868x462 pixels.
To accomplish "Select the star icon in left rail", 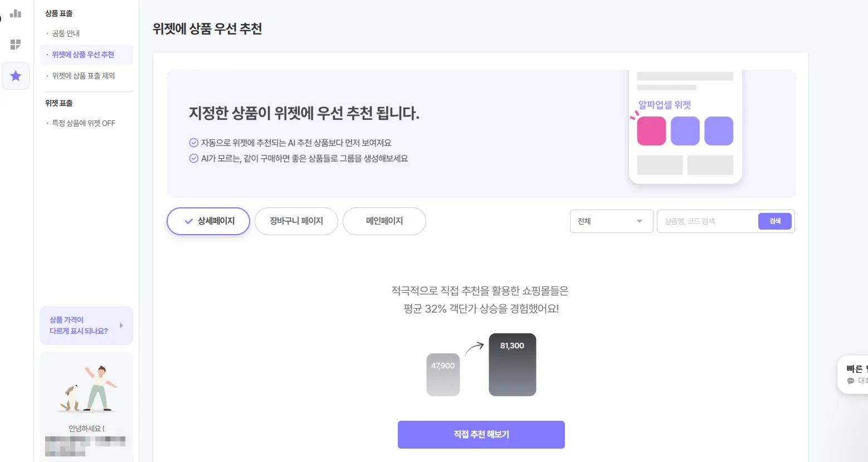I will 16,76.
